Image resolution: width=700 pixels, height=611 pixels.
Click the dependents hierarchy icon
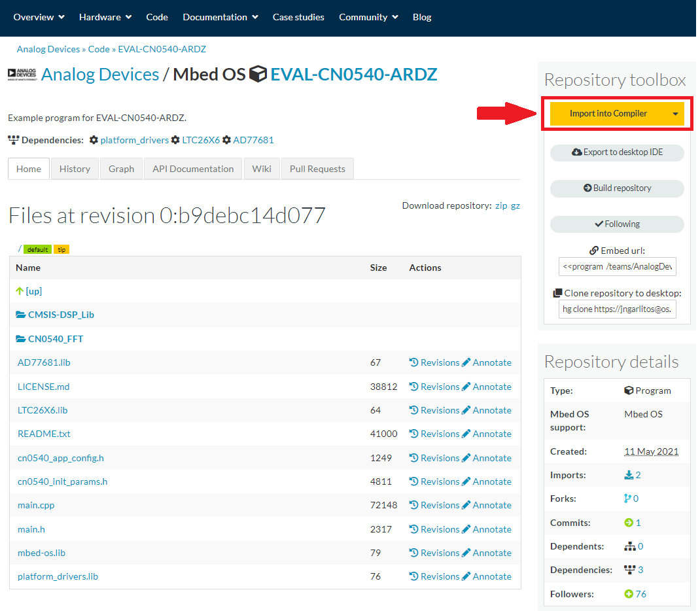630,546
